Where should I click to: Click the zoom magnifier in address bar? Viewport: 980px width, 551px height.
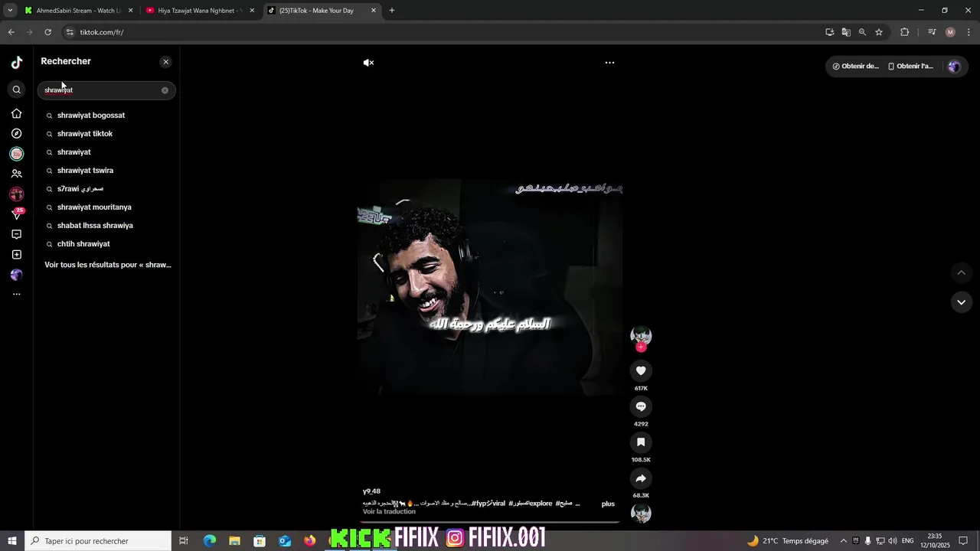click(862, 32)
